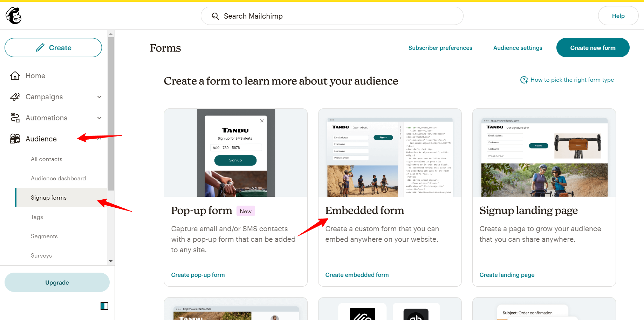The height and width of the screenshot is (320, 644).
Task: Click the Embedded form heading
Action: tap(364, 211)
